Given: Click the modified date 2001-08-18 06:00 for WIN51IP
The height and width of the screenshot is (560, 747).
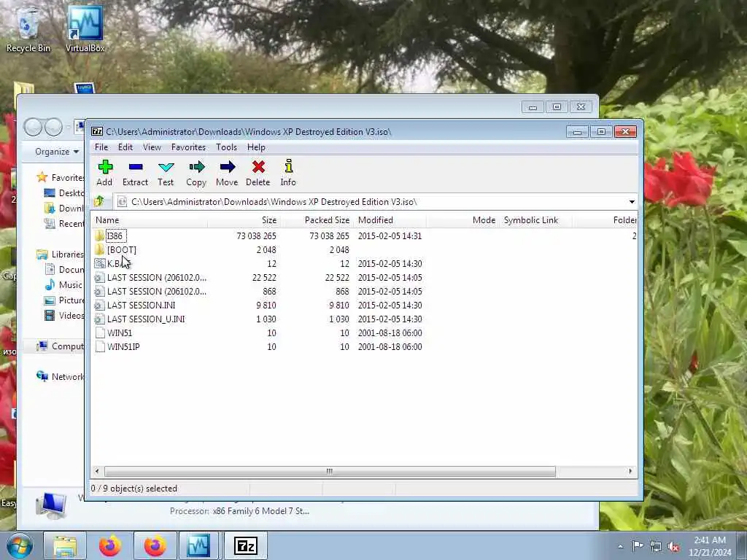Looking at the screenshot, I should [390, 346].
